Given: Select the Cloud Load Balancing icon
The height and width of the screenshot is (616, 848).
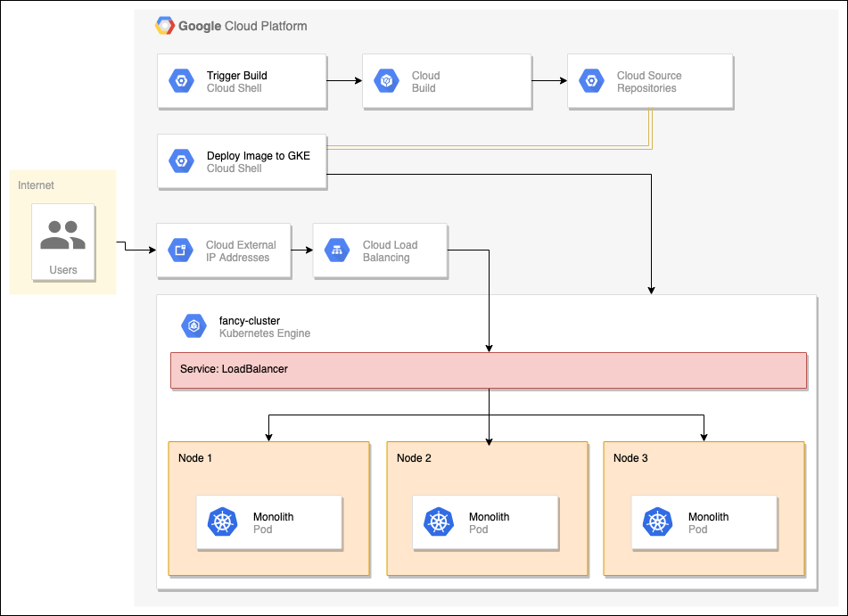Looking at the screenshot, I should click(x=337, y=251).
